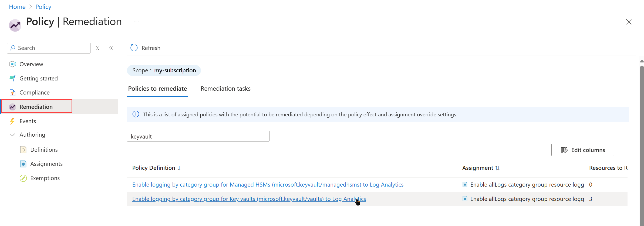Clear the sidebar search with the X icon
The image size is (644, 226).
click(x=98, y=48)
